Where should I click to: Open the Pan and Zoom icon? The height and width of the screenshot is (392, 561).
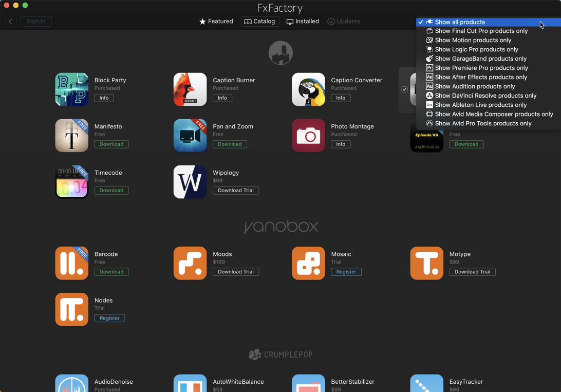coord(190,136)
